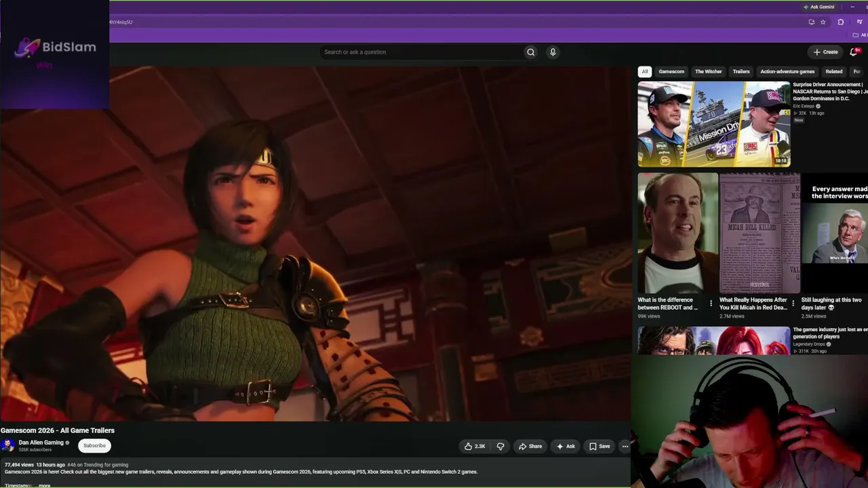The image size is (868, 488).
Task: Open the Legendary Drops channel link
Action: click(809, 344)
